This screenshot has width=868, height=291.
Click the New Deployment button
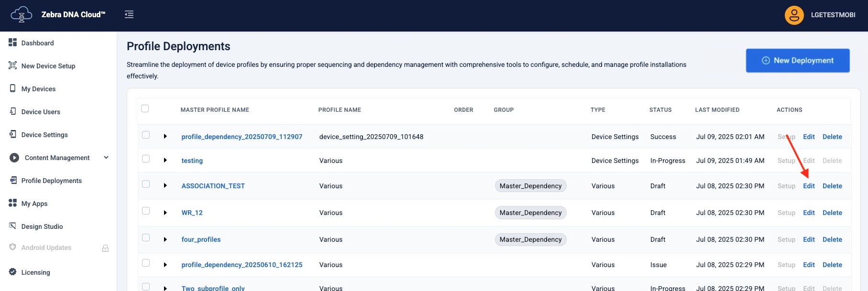(797, 61)
